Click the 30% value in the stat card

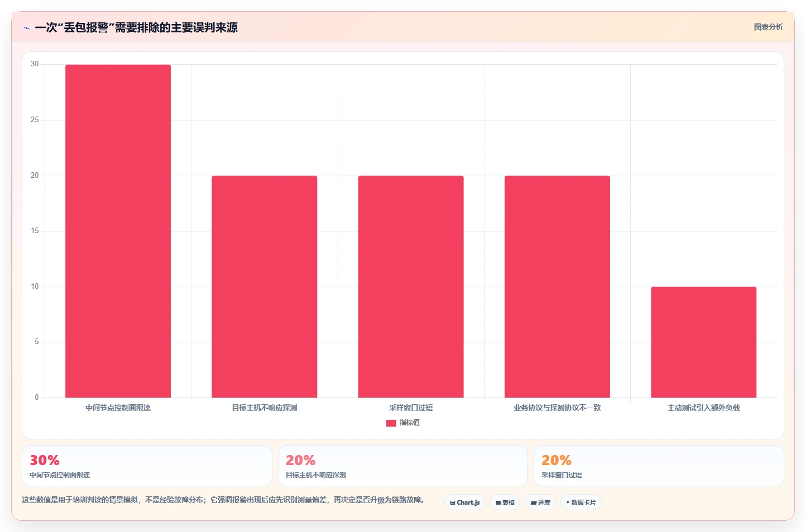click(45, 460)
